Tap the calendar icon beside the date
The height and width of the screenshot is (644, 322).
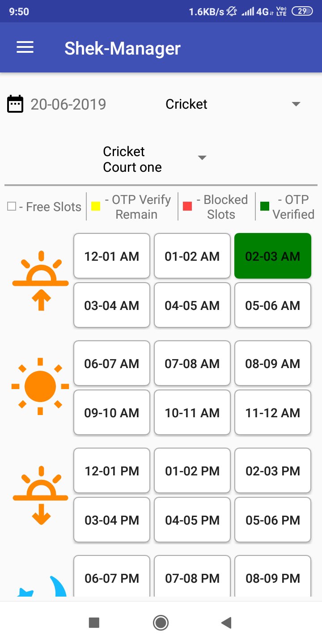[15, 104]
